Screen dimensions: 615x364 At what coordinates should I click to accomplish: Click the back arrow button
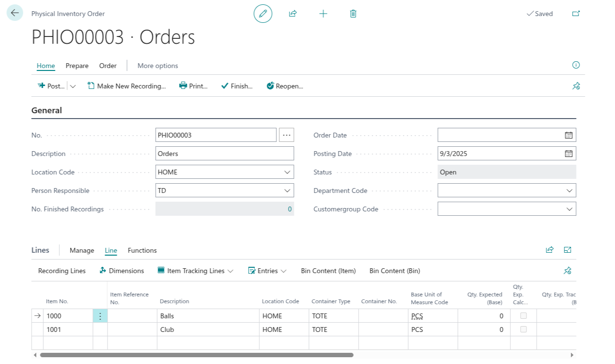point(15,13)
